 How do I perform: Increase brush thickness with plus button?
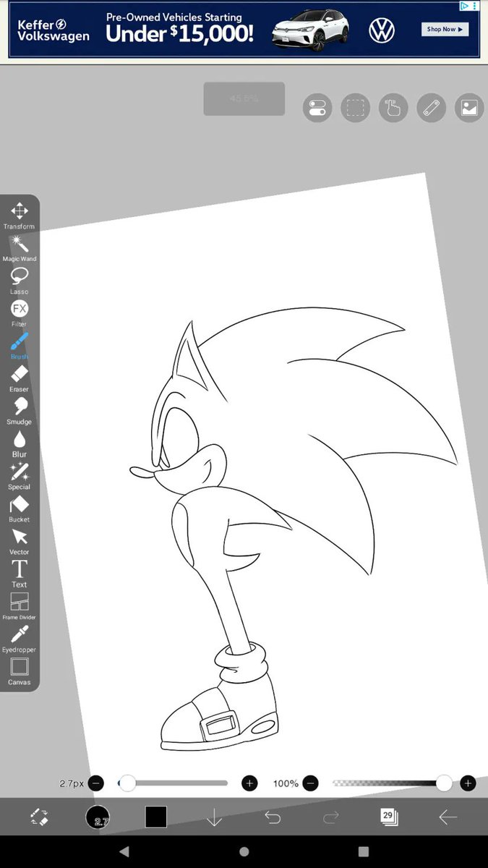(x=249, y=783)
